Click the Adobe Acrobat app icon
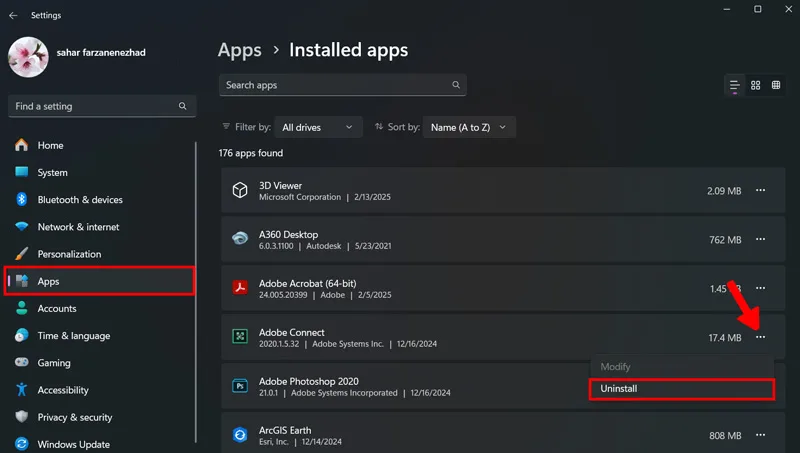 coord(240,287)
